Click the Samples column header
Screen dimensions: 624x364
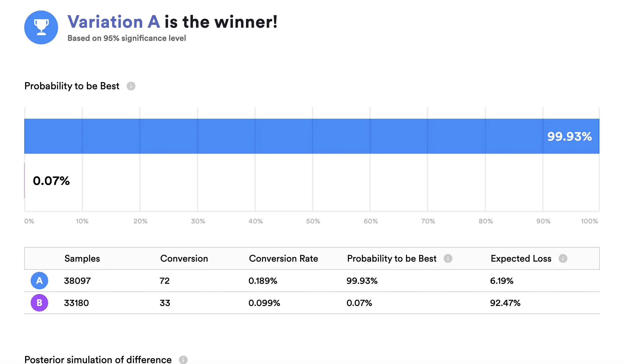82,258
